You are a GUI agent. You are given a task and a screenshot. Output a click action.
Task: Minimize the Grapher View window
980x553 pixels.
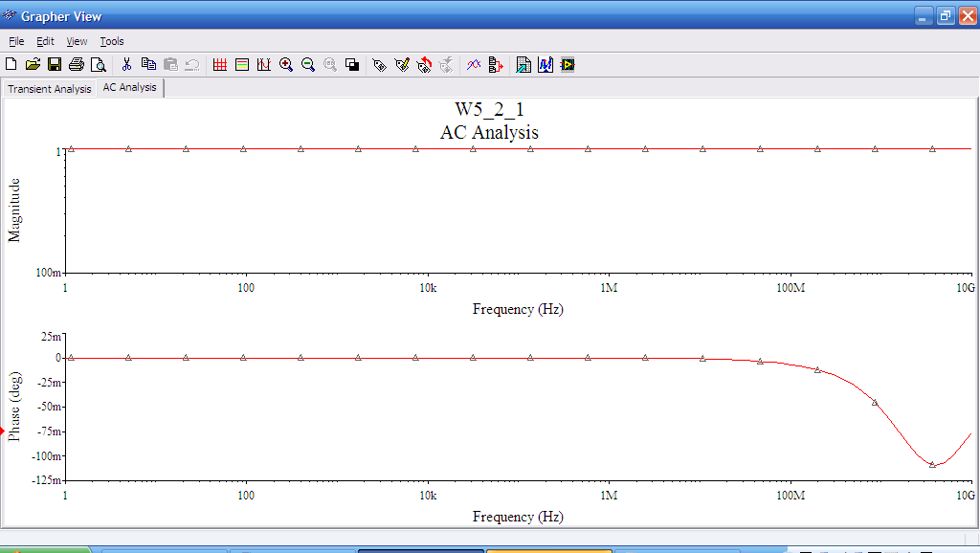click(x=924, y=15)
